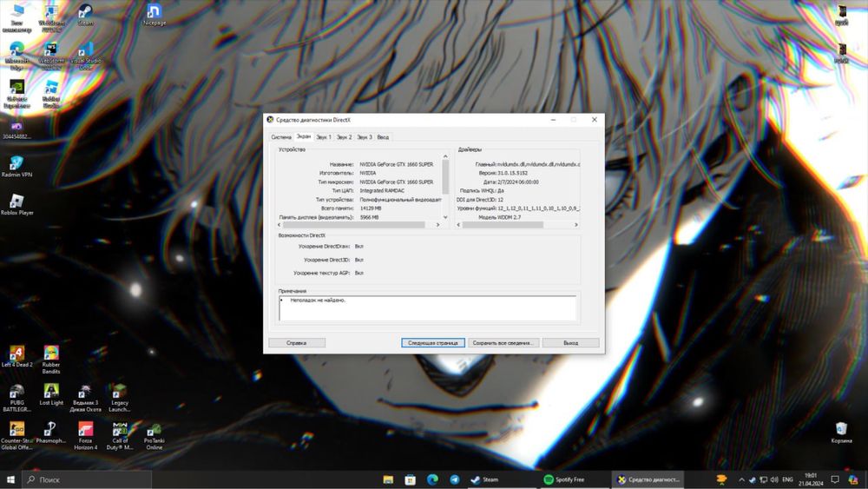
Task: Open the Ведьмак 3 Дикая Охота shortcut
Action: pyautogui.click(x=85, y=398)
